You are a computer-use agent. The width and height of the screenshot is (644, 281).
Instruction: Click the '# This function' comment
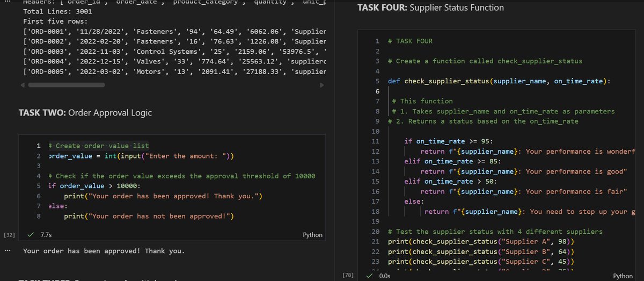click(422, 101)
